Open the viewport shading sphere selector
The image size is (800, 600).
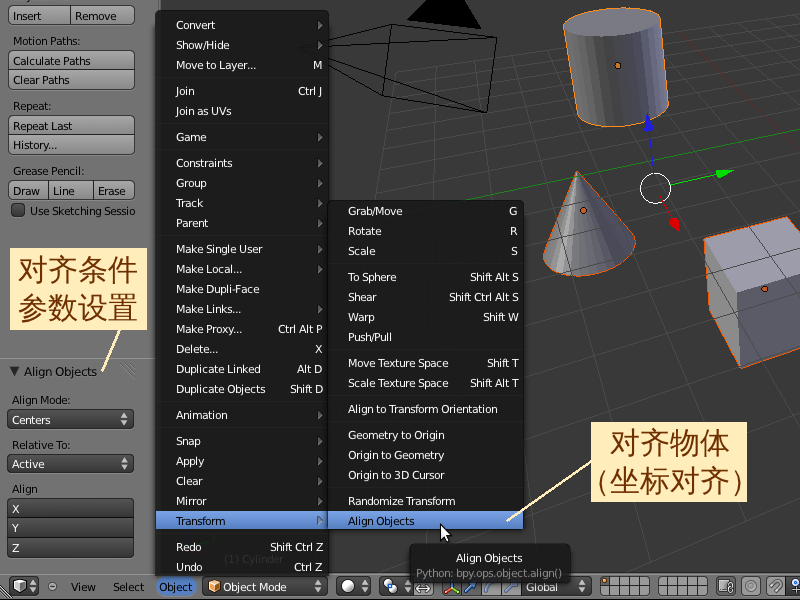(354, 586)
